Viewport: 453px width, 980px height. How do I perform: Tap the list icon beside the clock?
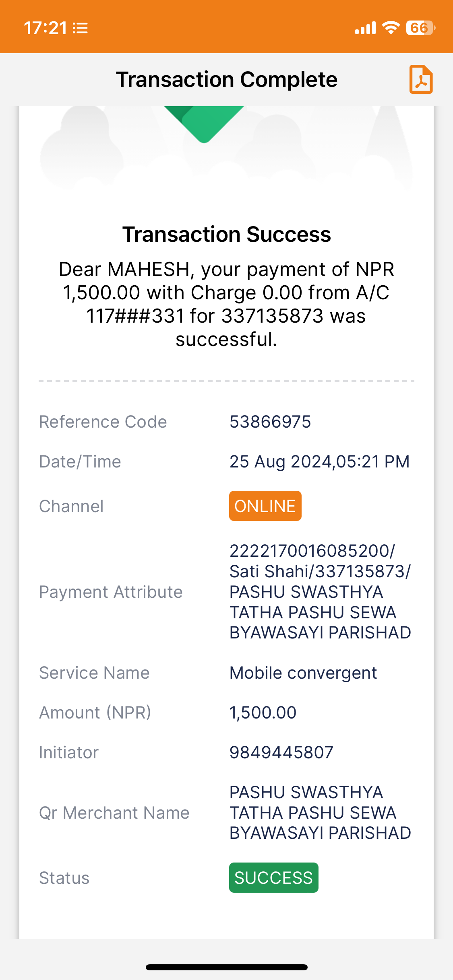click(x=81, y=28)
